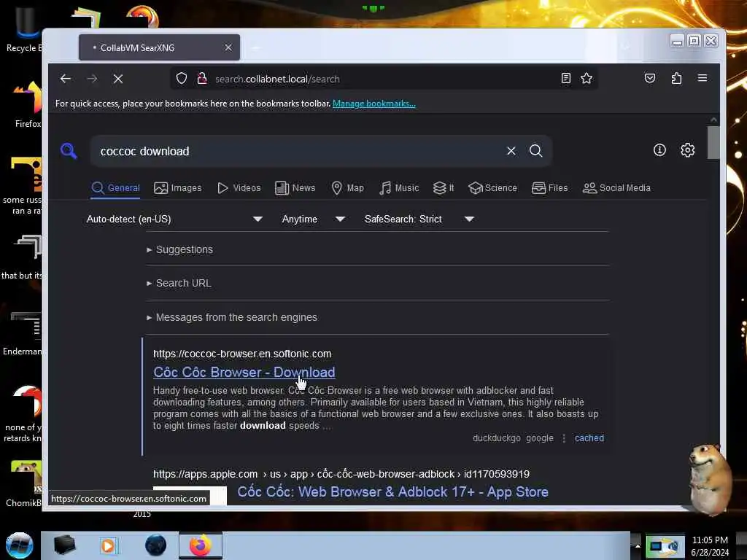Open the black box taskbar icon

tap(65, 545)
